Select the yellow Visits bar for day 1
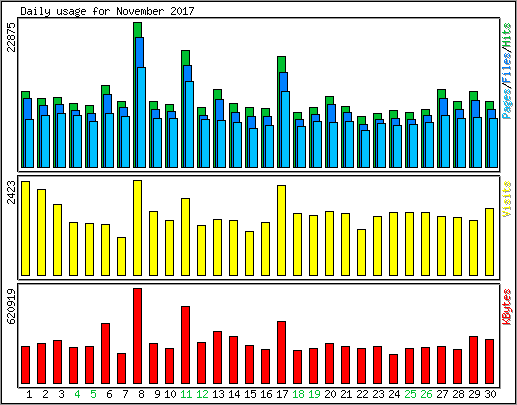517x405 pixels. click(x=26, y=228)
